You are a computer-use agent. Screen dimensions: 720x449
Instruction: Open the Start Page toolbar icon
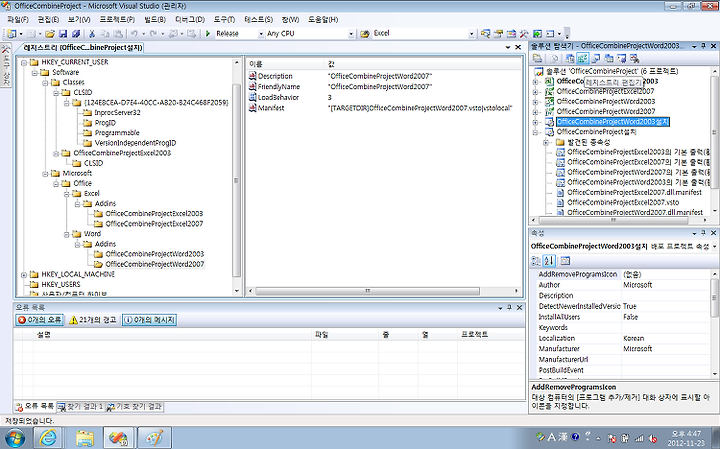point(537,34)
